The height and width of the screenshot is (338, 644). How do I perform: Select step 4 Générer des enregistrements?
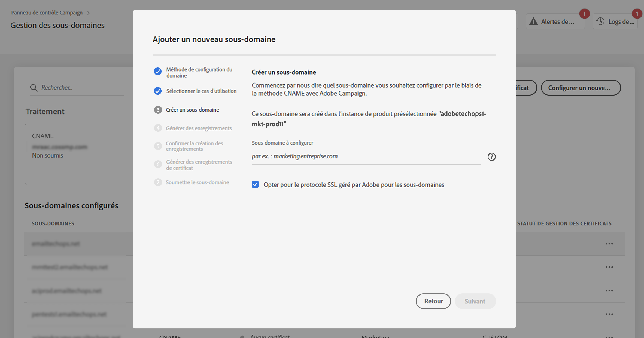point(199,128)
